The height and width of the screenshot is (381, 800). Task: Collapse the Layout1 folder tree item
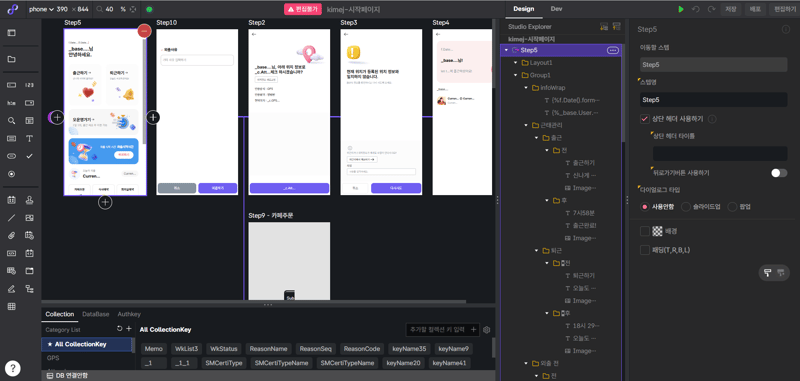tap(516, 63)
